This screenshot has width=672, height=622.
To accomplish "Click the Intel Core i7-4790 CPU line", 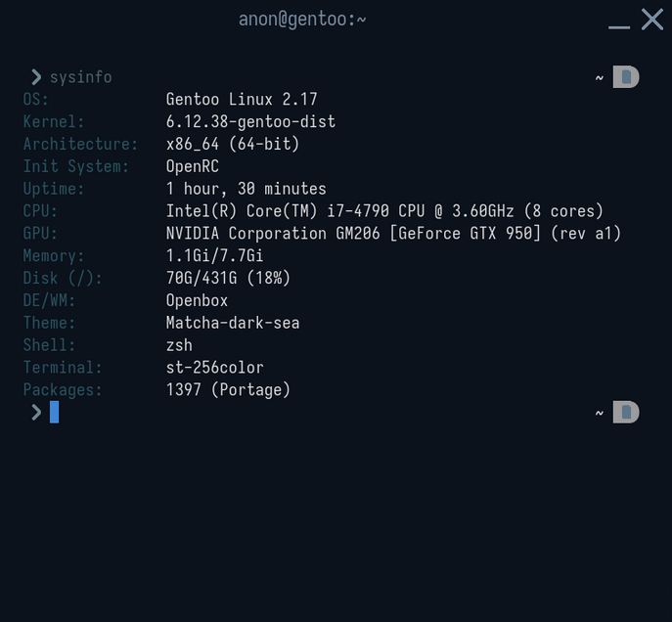I will [x=384, y=211].
